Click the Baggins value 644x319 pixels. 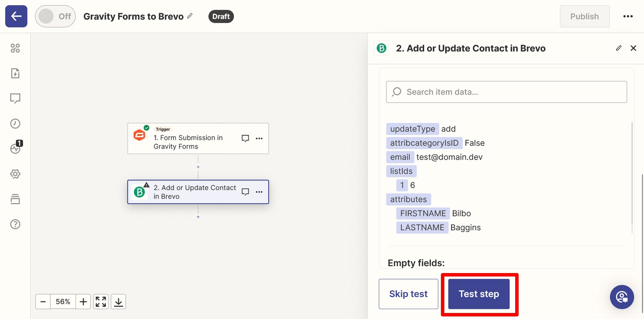click(465, 228)
